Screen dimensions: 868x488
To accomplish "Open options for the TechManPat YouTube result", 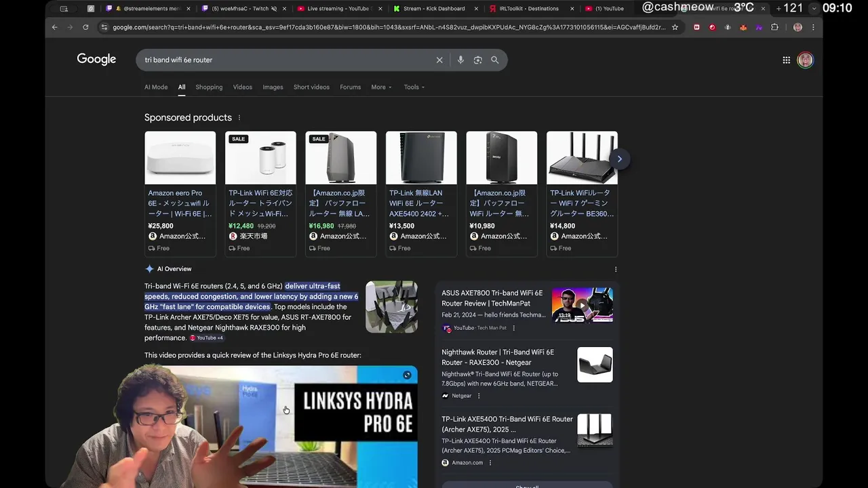I will pyautogui.click(x=513, y=328).
